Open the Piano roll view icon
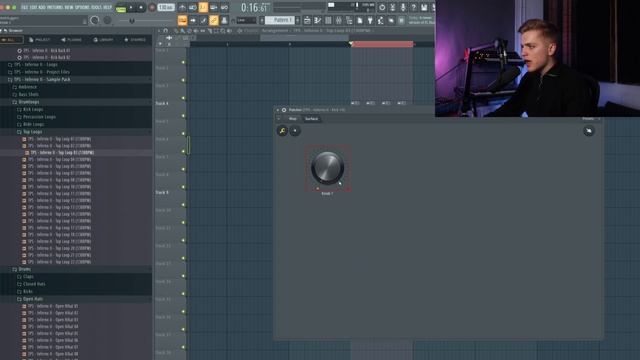This screenshot has width=640, height=360. 318,20
